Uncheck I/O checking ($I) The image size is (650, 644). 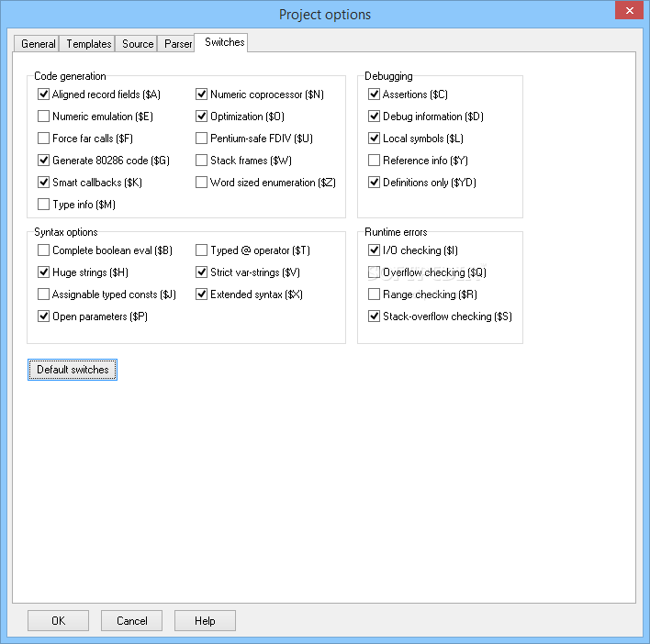tap(374, 250)
